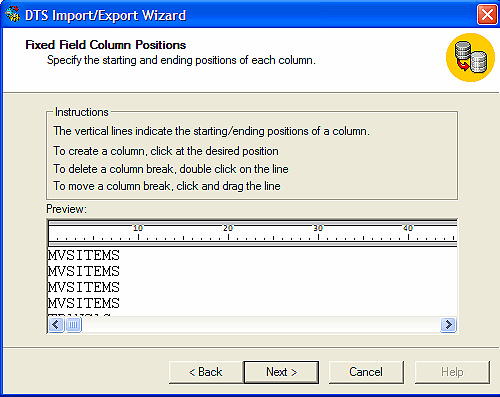Click the yellow database transfer icon
The width and height of the screenshot is (500, 397).
(x=470, y=57)
